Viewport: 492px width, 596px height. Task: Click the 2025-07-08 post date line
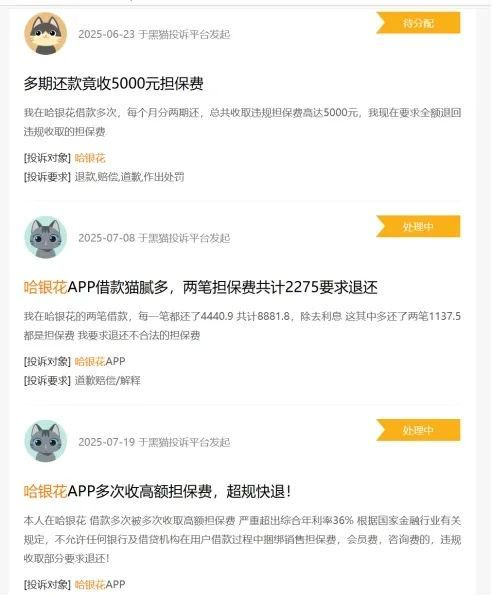154,238
